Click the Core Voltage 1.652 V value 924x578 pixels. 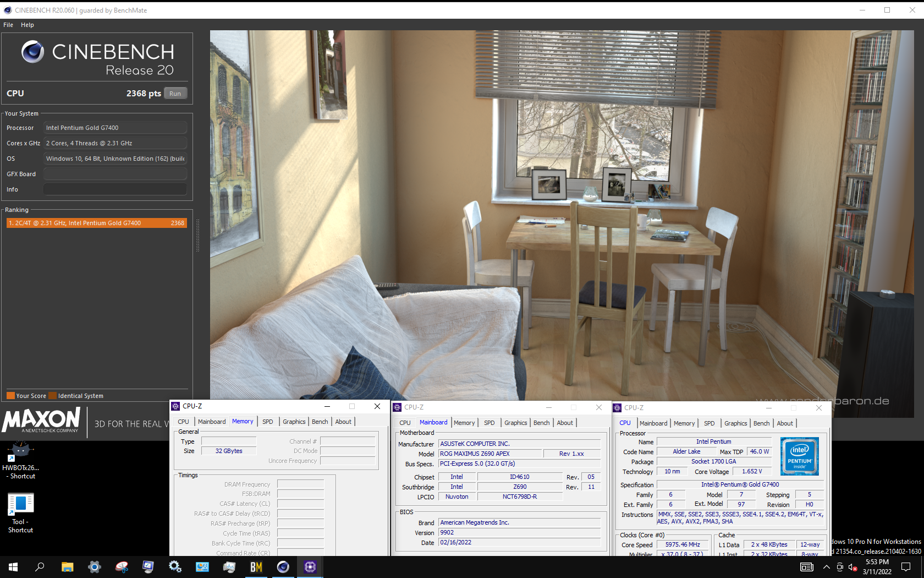752,471
